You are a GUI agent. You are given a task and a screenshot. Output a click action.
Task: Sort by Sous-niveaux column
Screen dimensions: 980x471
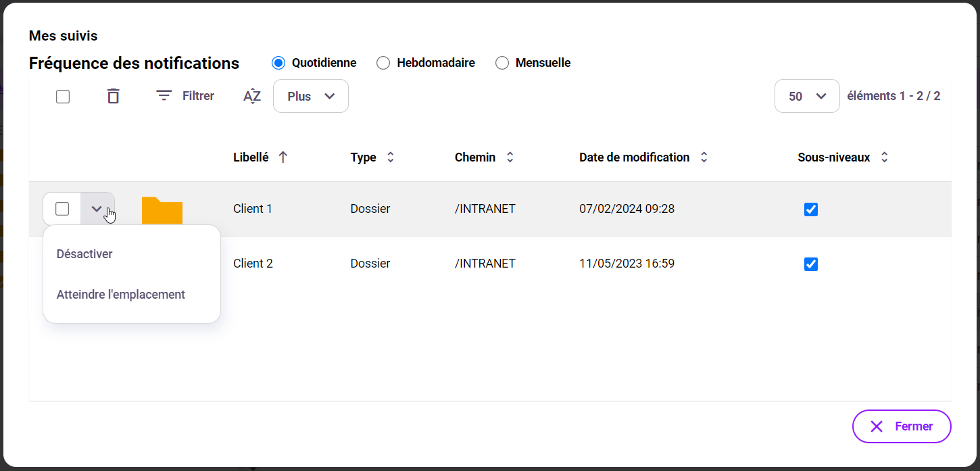click(x=884, y=157)
